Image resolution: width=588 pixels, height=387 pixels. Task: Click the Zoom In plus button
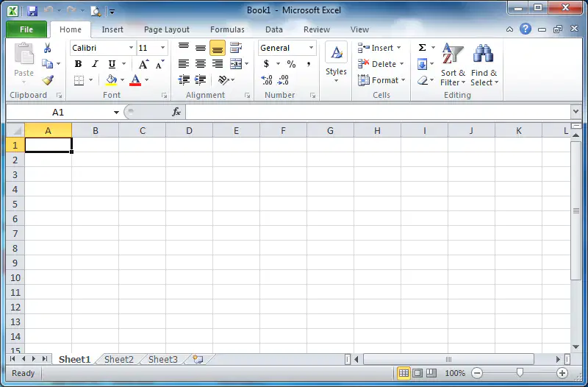(x=562, y=373)
